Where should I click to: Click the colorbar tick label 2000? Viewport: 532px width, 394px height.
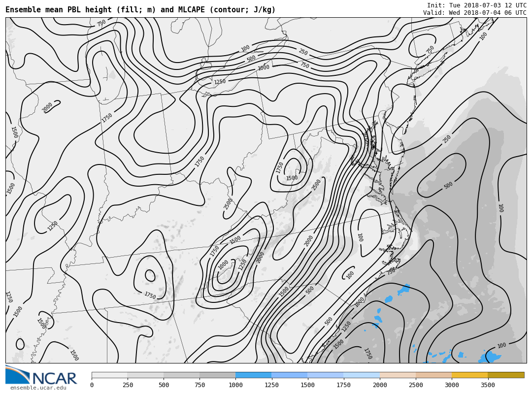pyautogui.click(x=380, y=386)
